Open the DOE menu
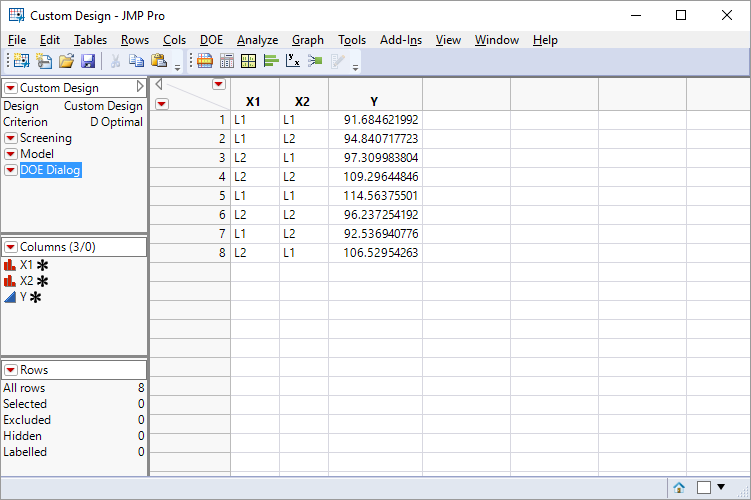The height and width of the screenshot is (500, 751). [x=211, y=40]
